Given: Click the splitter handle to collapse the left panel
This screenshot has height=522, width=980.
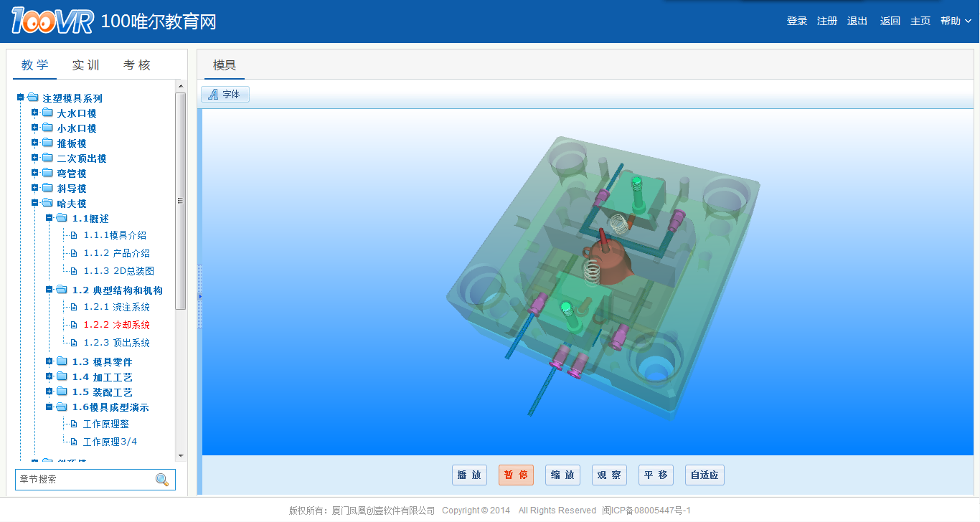Looking at the screenshot, I should point(200,295).
